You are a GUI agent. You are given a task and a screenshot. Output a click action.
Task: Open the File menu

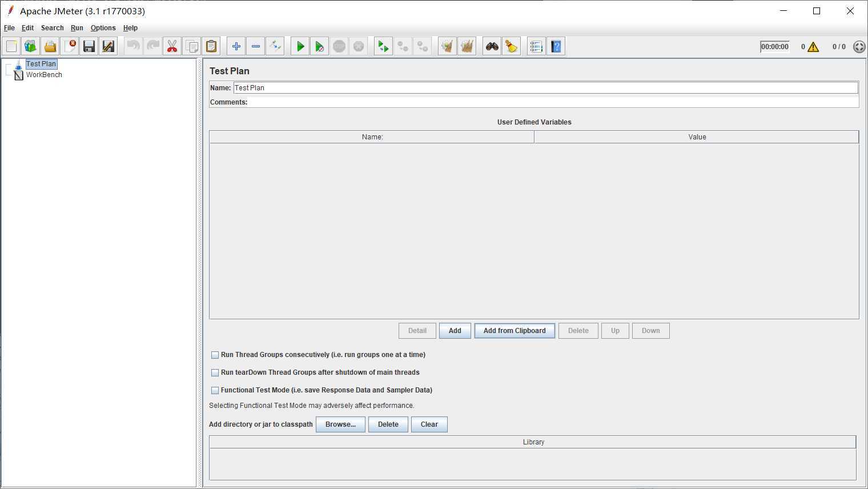point(9,28)
